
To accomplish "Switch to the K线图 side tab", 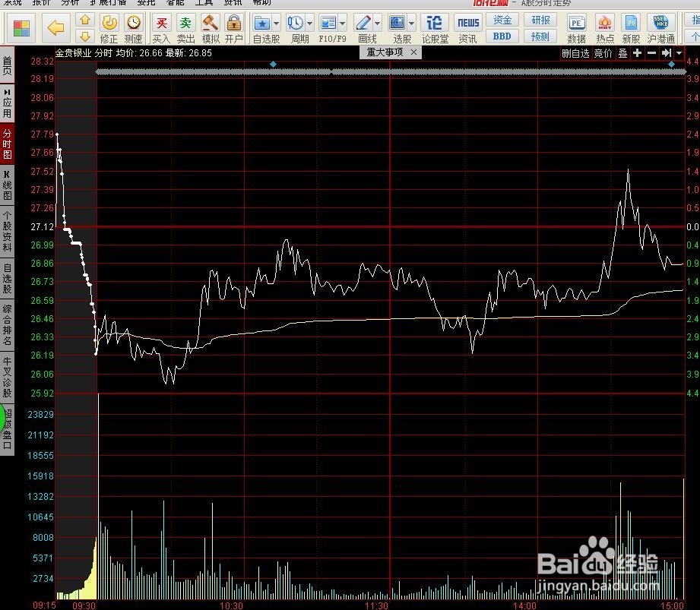I will click(7, 185).
